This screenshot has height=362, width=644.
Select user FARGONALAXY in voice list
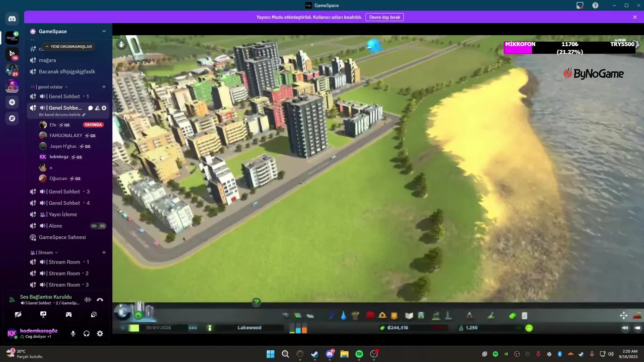[72, 135]
